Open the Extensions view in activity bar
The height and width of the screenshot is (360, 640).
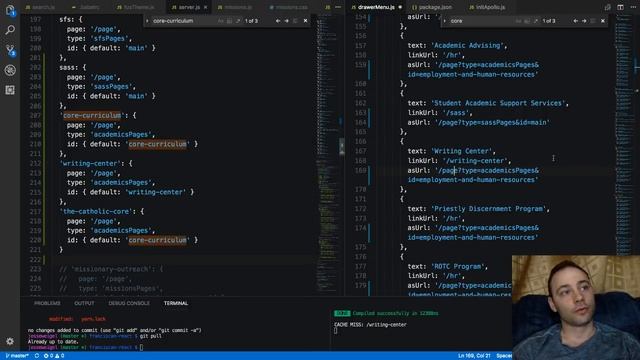coord(10,90)
